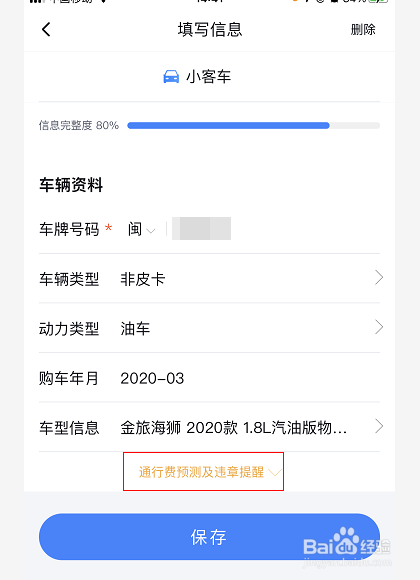Tap the 删除 delete button
Viewport: 420px width, 580px height.
[363, 29]
